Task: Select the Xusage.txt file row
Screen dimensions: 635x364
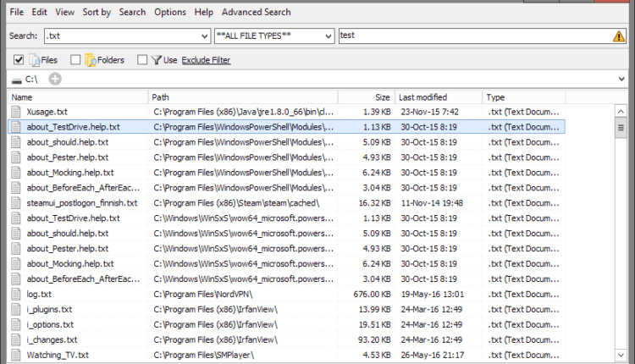Action: pos(286,112)
